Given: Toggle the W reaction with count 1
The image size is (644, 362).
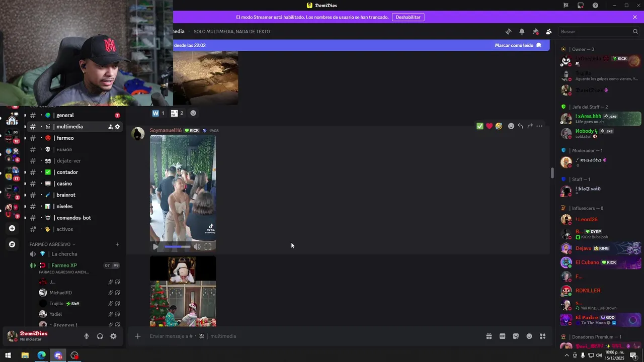Looking at the screenshot, I should click(158, 113).
